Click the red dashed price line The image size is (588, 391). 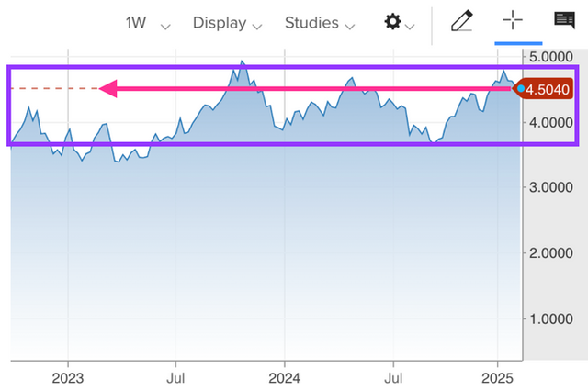(x=54, y=88)
